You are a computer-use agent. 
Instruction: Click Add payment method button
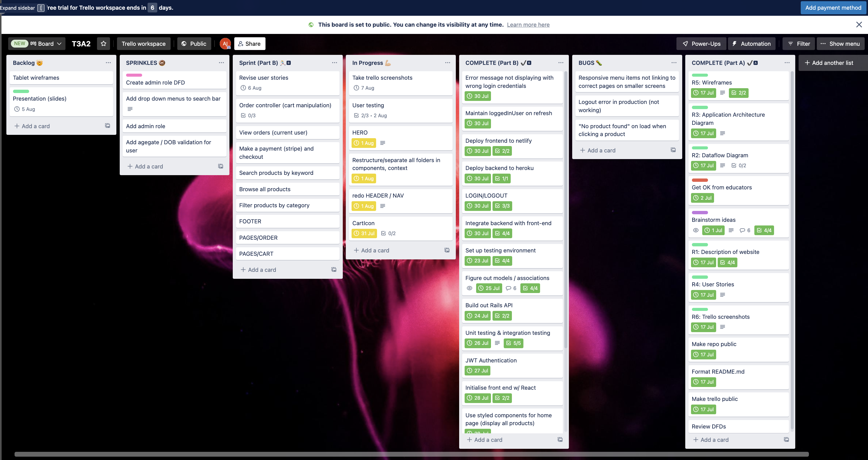833,7
